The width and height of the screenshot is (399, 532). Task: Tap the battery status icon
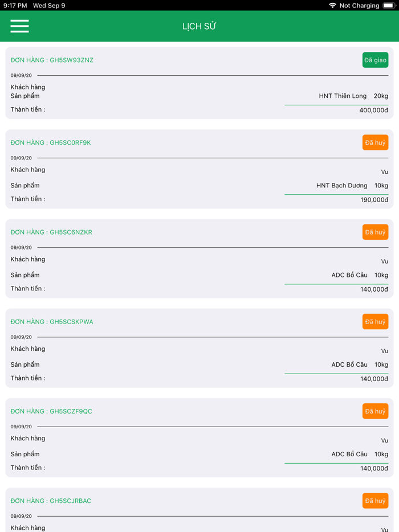(x=389, y=6)
